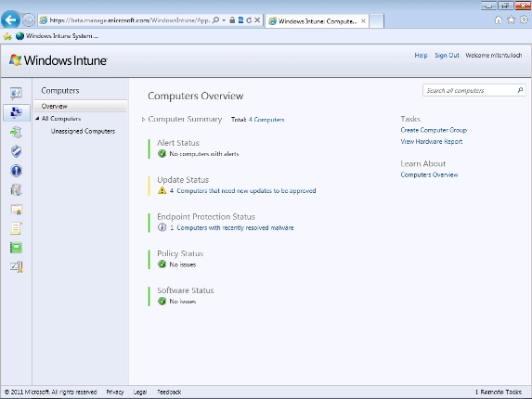Click the browser Refresh icon
Image resolution: width=532 pixels, height=399 pixels.
pyautogui.click(x=249, y=20)
